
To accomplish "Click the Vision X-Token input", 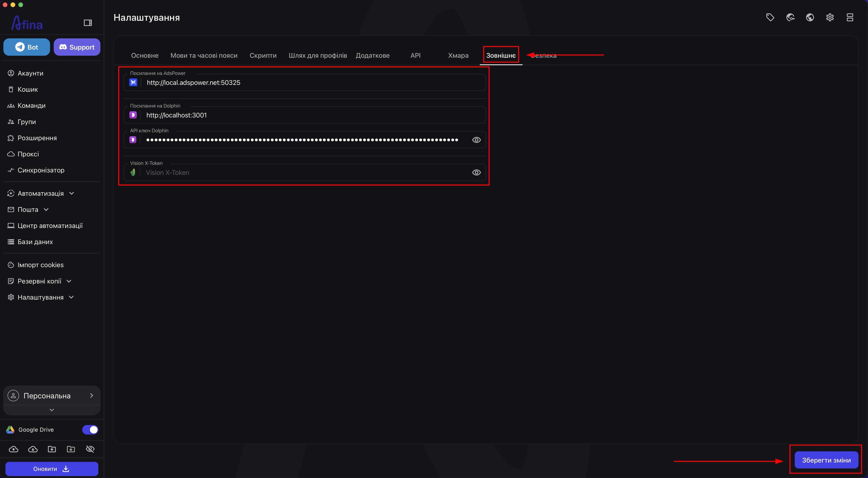I will pyautogui.click(x=305, y=172).
